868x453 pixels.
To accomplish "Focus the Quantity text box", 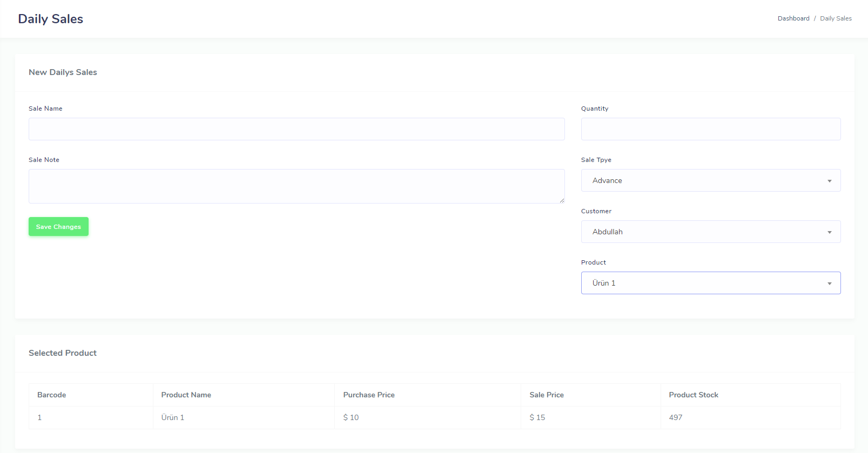I will pos(710,129).
